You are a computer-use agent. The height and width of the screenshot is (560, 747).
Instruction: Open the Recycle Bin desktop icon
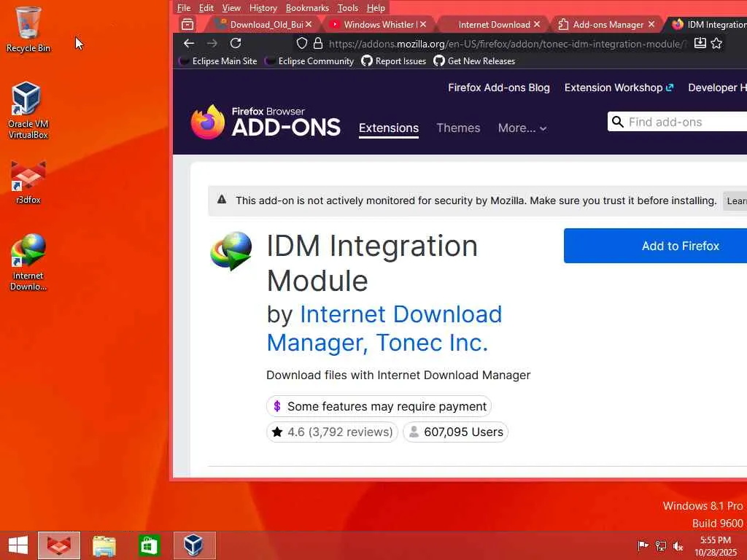coord(28,29)
